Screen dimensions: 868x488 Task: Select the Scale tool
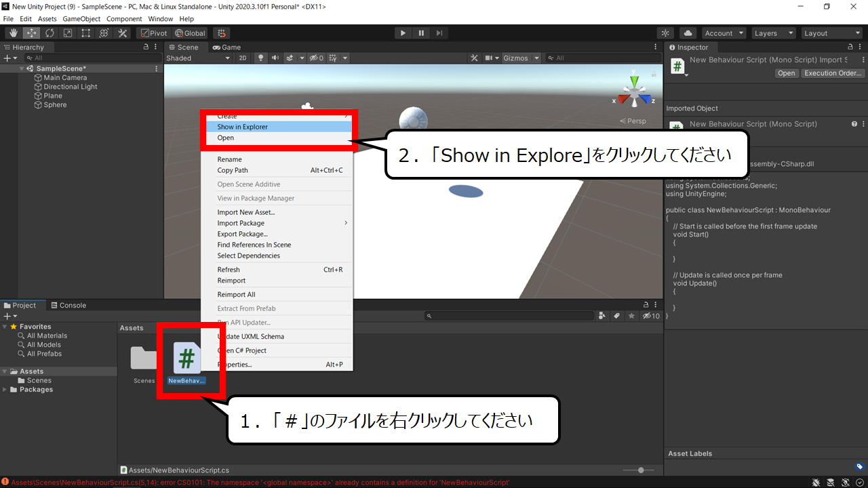[68, 33]
